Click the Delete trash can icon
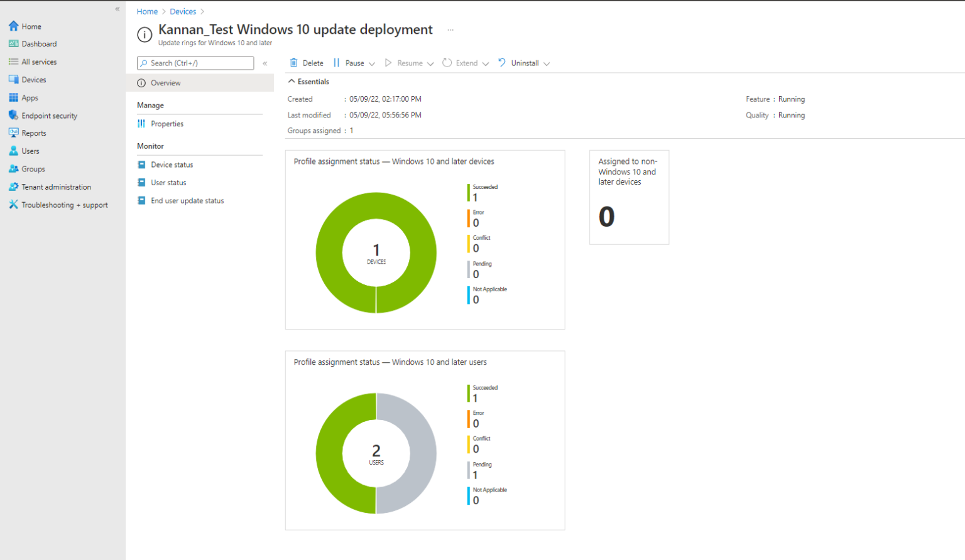The height and width of the screenshot is (560, 965). (x=293, y=63)
